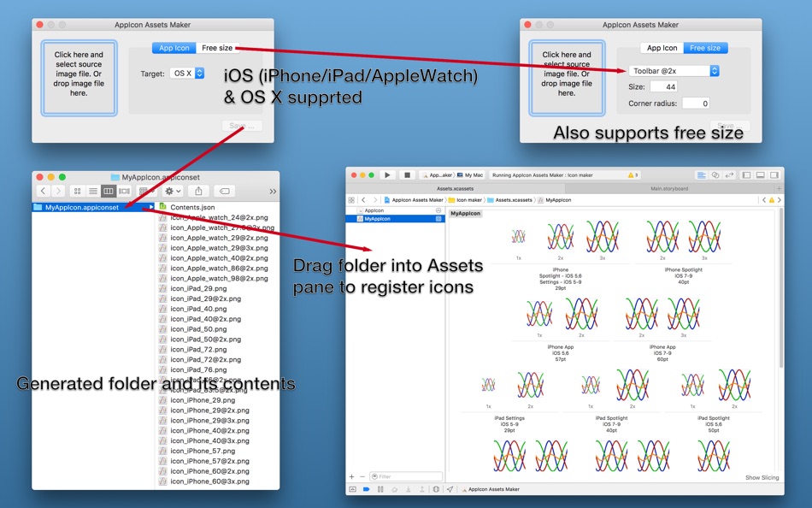
Task: Click the Stop button in Xcode toolbar
Action: click(x=407, y=175)
